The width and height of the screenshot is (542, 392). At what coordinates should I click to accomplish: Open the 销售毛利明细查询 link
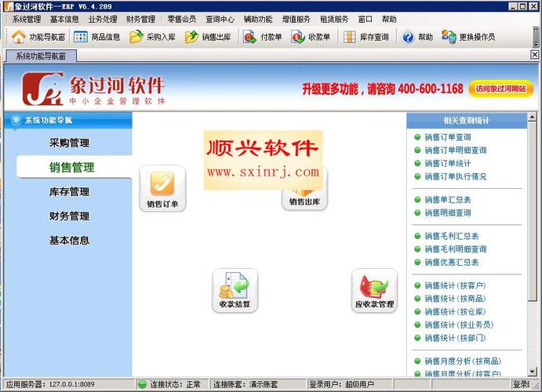456,249
